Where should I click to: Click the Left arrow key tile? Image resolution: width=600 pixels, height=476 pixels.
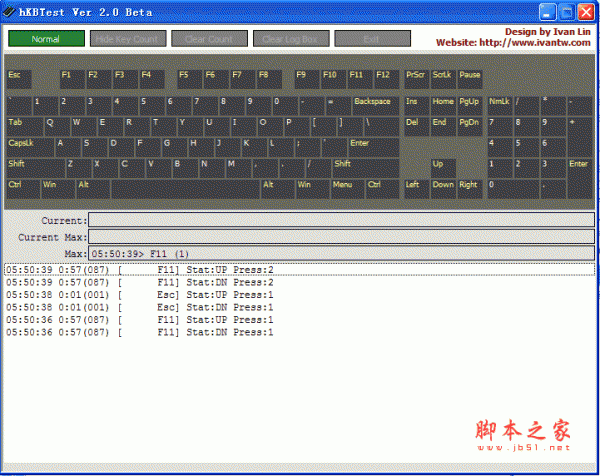(417, 189)
